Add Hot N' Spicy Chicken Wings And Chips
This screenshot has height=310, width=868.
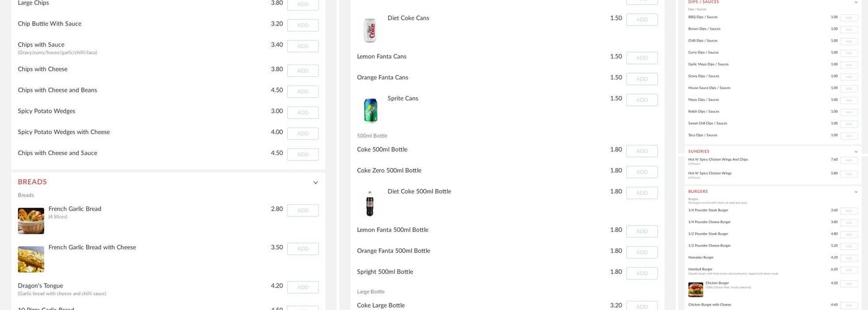click(x=849, y=161)
